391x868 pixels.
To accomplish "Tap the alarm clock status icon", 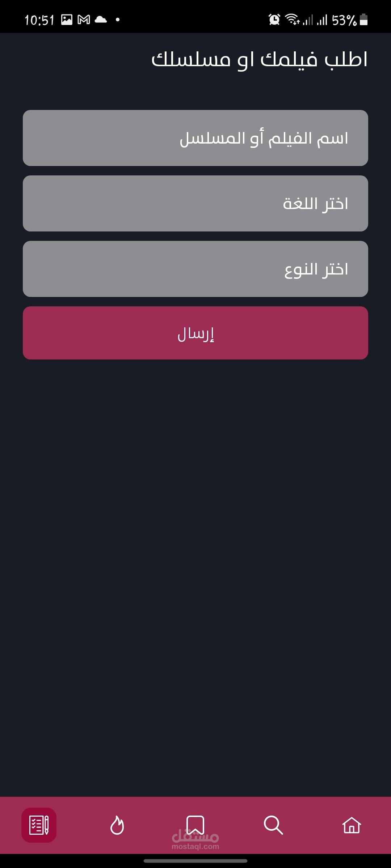I will (274, 20).
